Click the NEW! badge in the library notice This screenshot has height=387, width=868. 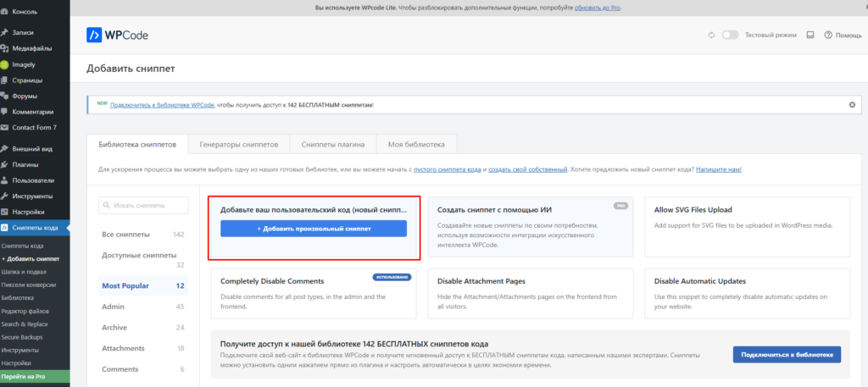coord(103,102)
